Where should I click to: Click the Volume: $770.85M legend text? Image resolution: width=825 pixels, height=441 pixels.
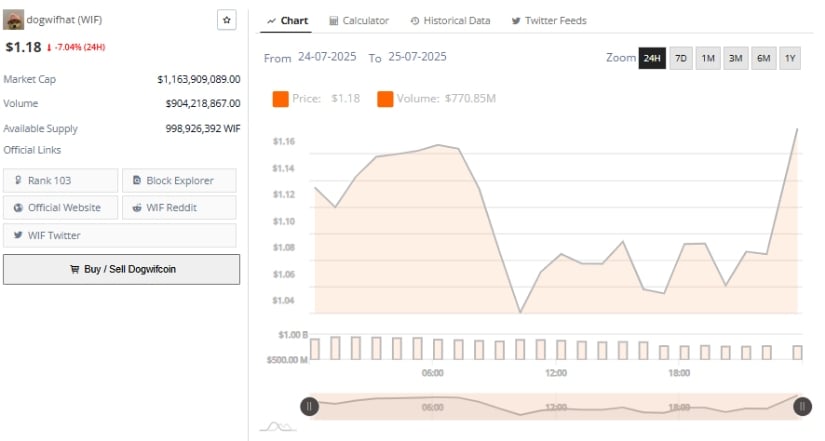[x=446, y=99]
